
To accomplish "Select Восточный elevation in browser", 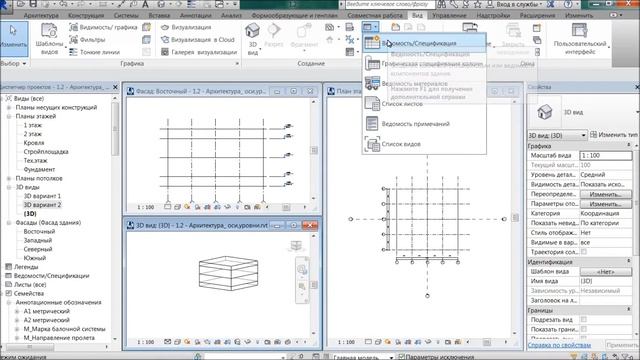I will [x=39, y=231].
